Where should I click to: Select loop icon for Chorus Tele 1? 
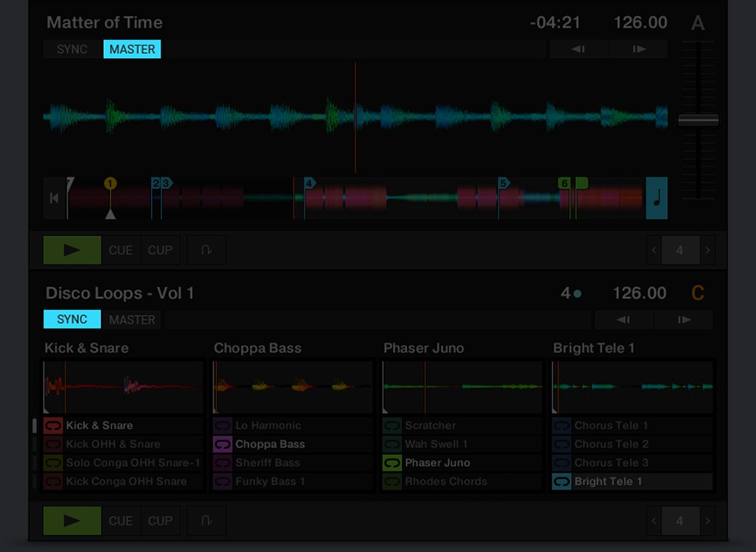(x=562, y=426)
